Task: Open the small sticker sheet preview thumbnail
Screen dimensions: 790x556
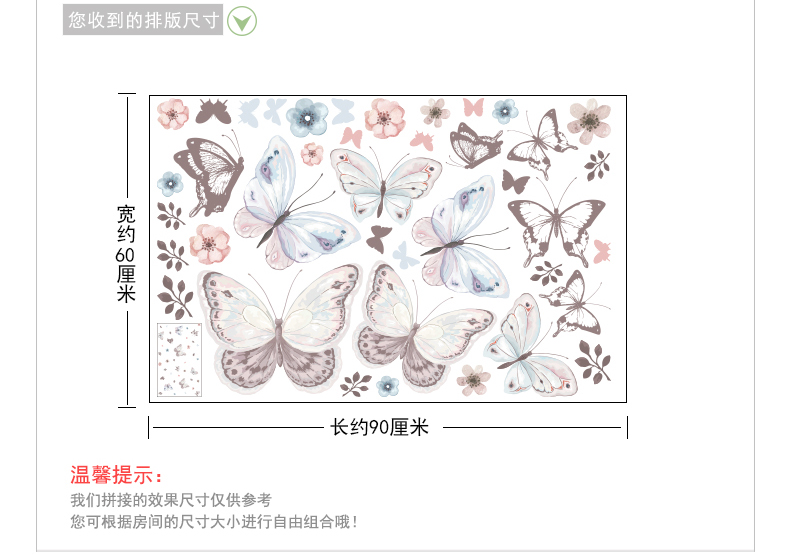Action: coord(179,360)
